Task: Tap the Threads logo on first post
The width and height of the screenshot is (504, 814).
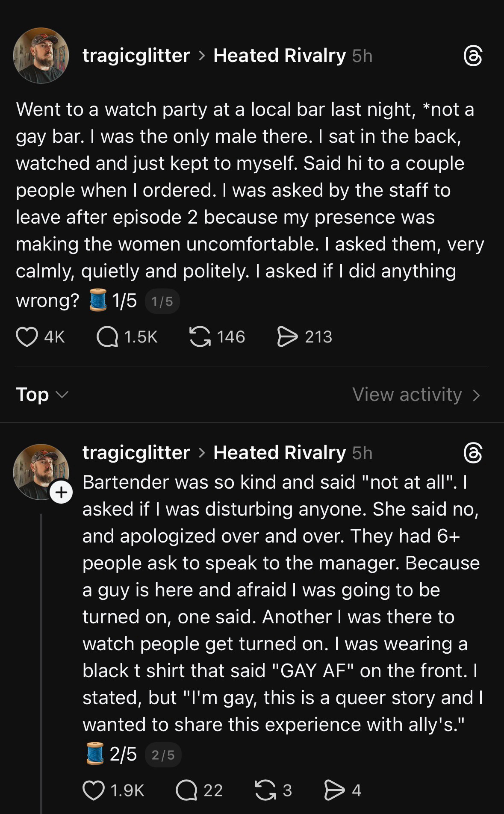Action: pyautogui.click(x=473, y=56)
